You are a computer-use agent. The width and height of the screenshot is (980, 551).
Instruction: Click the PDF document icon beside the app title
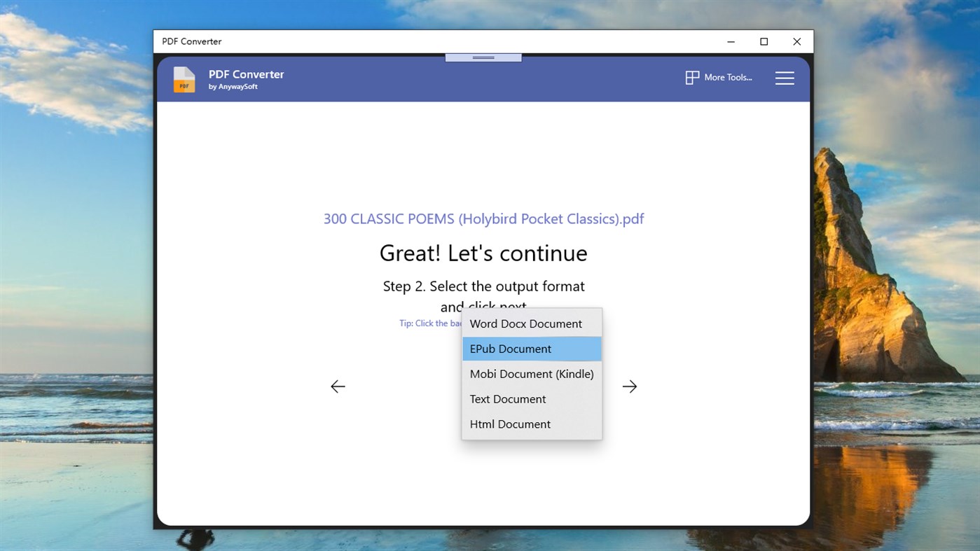point(184,79)
